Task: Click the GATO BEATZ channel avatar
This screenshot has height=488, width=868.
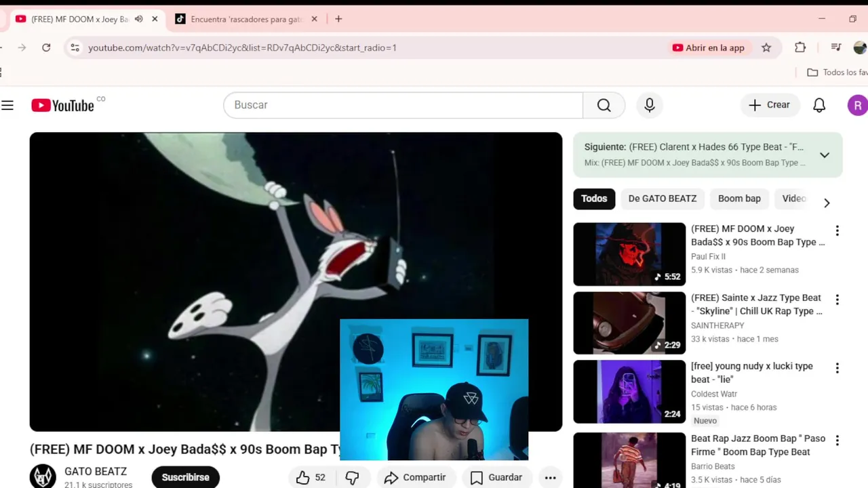Action: click(43, 476)
